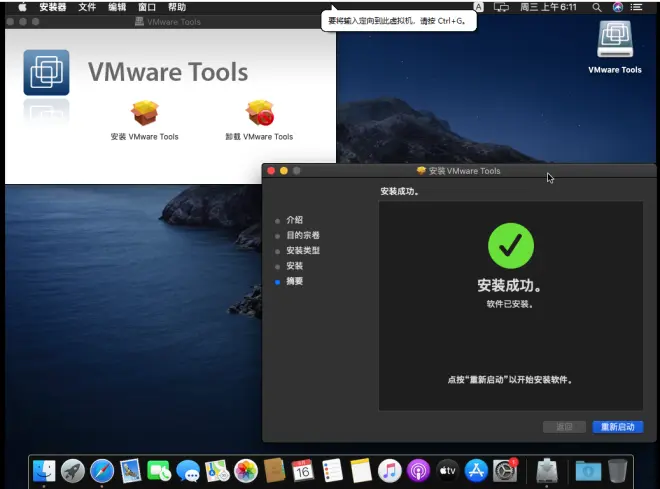The width and height of the screenshot is (660, 489).
Task: Click the Installer app icon in the Dock
Action: 547,470
